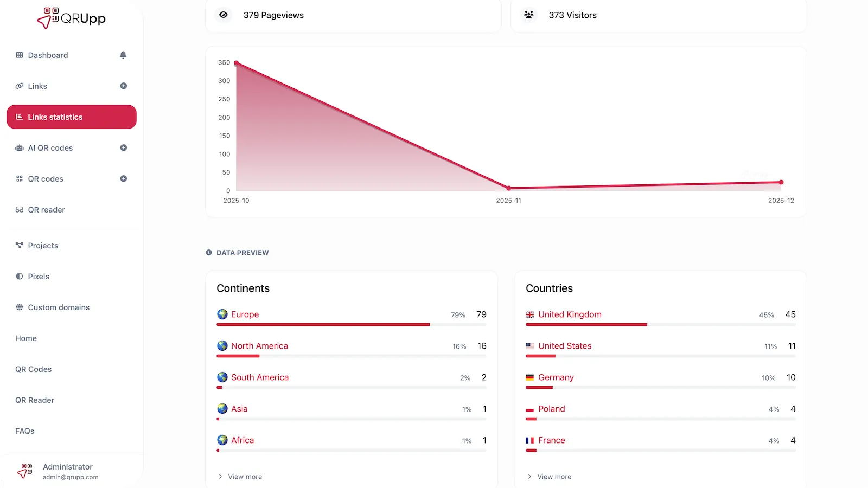Create a new link with the plus icon

(124, 86)
